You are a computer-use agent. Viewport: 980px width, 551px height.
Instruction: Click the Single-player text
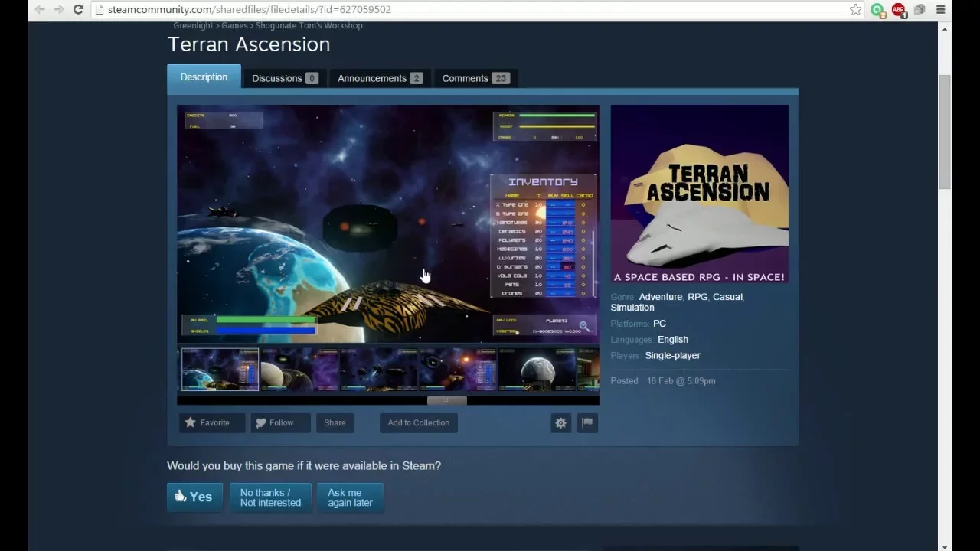(672, 355)
